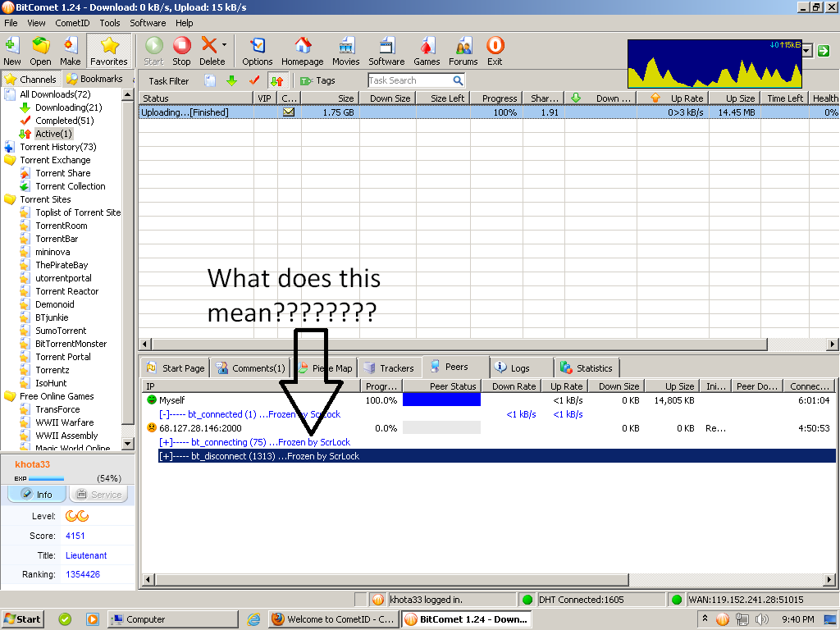Open the Computer taskbar button
The height and width of the screenshot is (630, 840).
tap(172, 619)
